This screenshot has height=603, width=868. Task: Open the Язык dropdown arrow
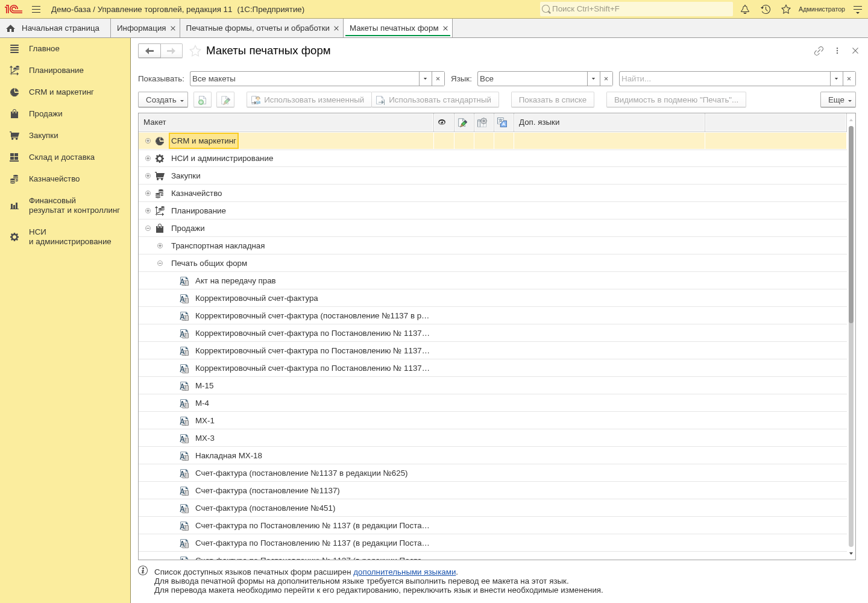[x=593, y=79]
